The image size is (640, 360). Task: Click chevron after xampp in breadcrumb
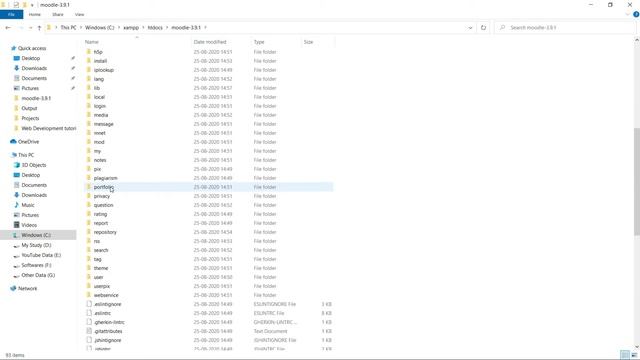point(143,28)
